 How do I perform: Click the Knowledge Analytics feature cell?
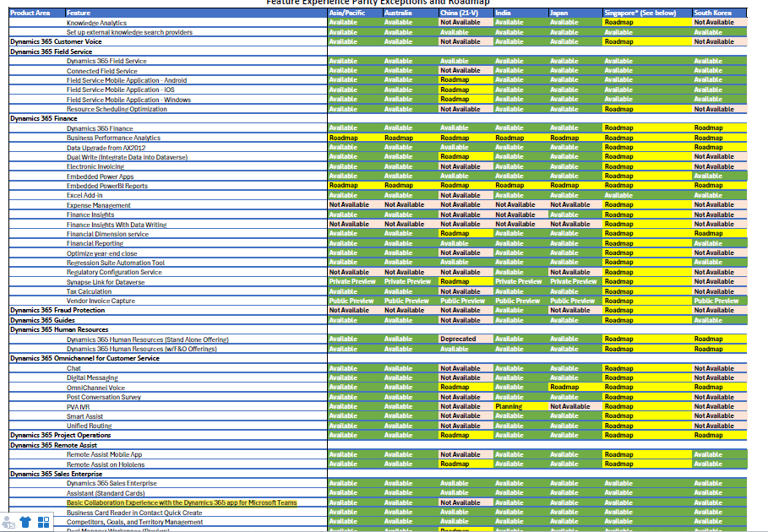click(96, 23)
